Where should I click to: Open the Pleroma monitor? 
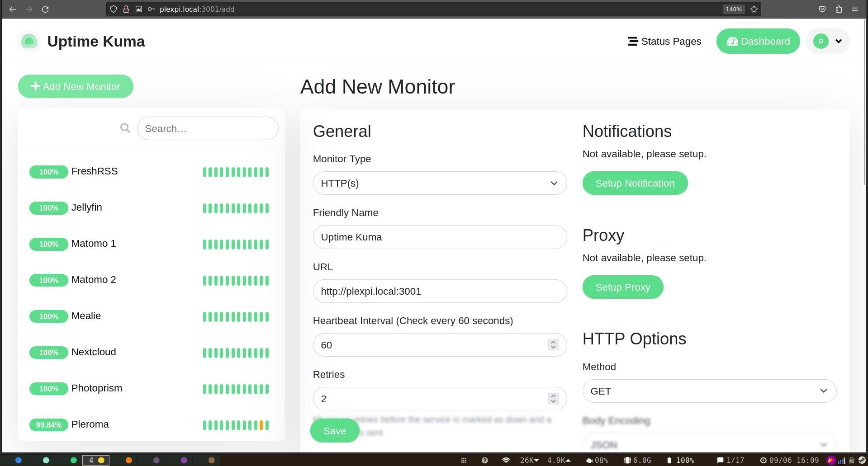pos(152,425)
